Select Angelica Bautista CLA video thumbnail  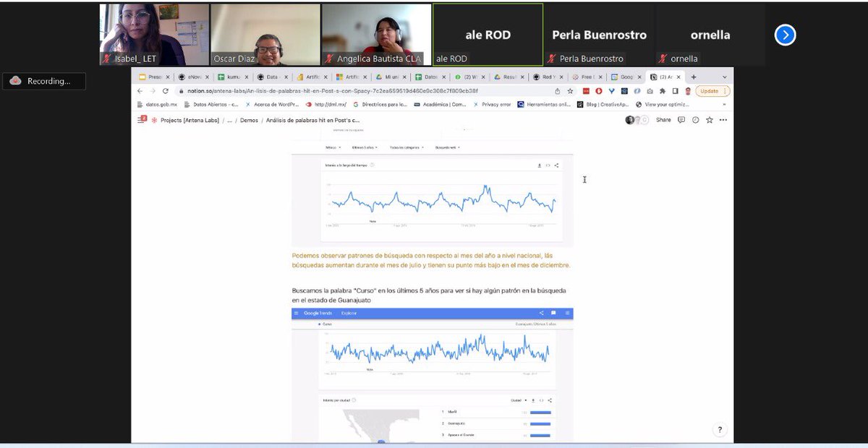click(x=377, y=35)
